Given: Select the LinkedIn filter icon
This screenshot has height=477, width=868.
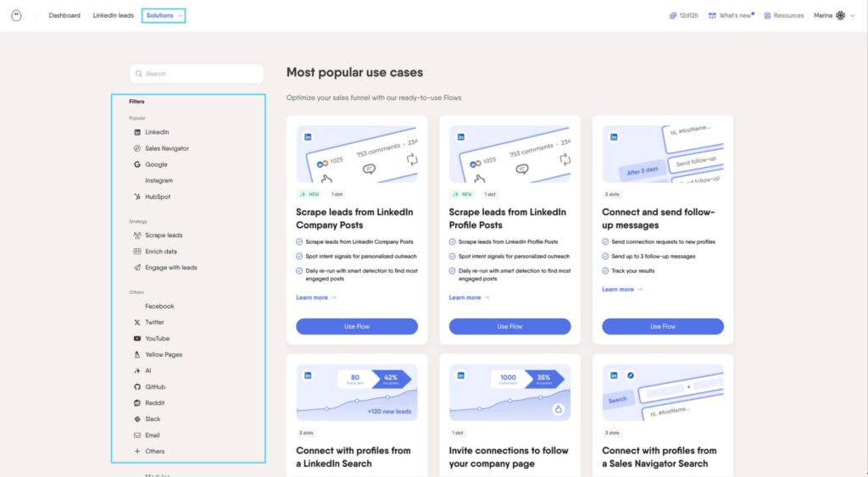Looking at the screenshot, I should 137,132.
